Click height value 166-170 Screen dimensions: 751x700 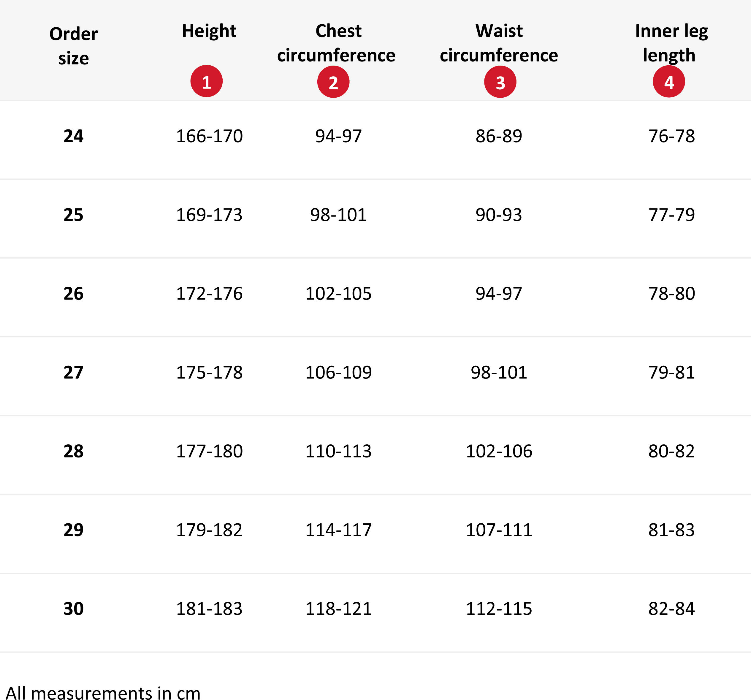(x=209, y=136)
